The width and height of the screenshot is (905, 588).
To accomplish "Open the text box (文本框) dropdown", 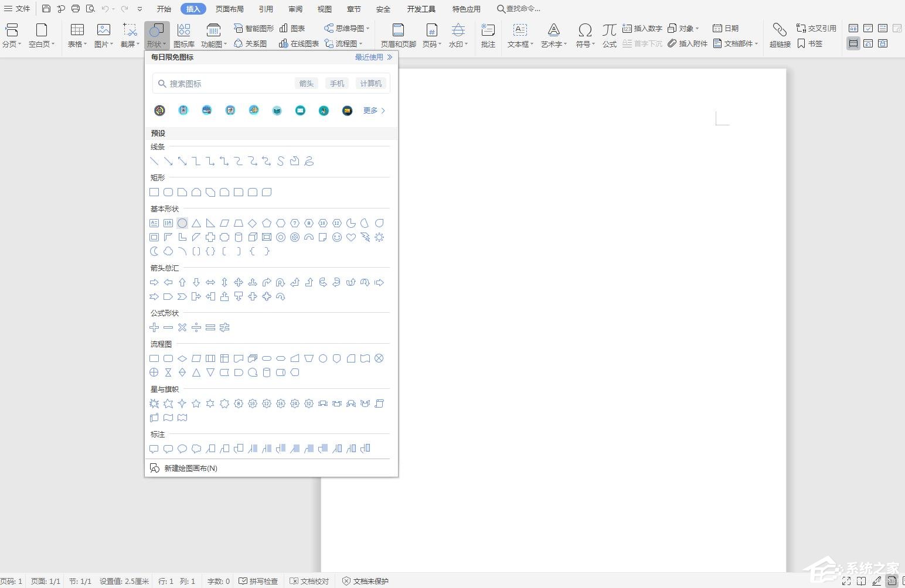I will 520,44.
